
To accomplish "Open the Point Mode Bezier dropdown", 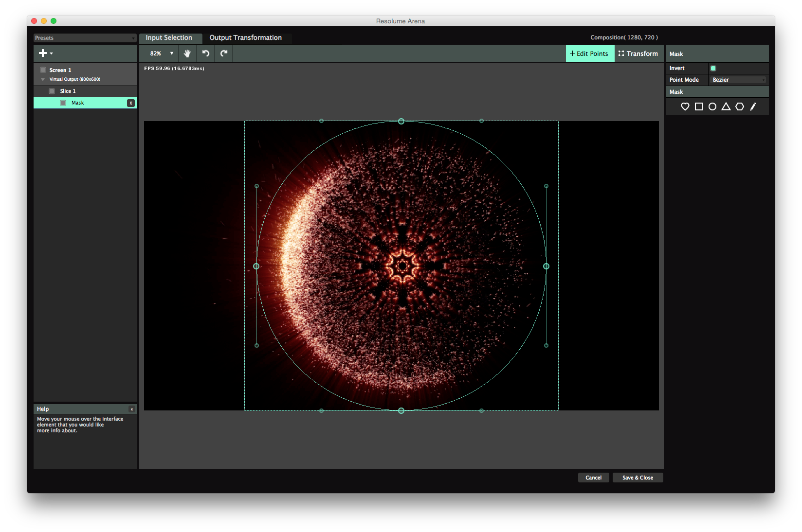I will (x=738, y=80).
